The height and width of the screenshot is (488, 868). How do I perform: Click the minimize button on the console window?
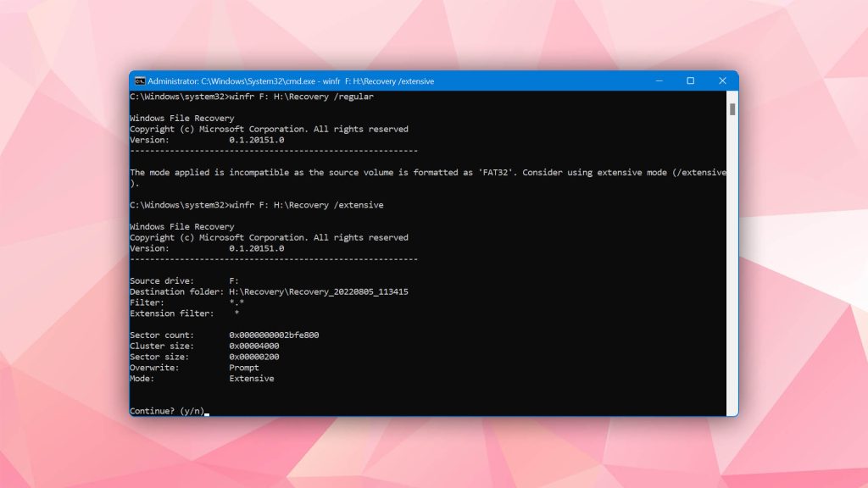pos(659,80)
